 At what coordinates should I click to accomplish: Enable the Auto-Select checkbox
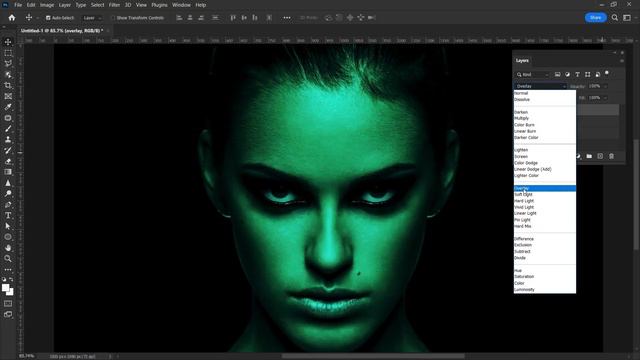tap(48, 18)
